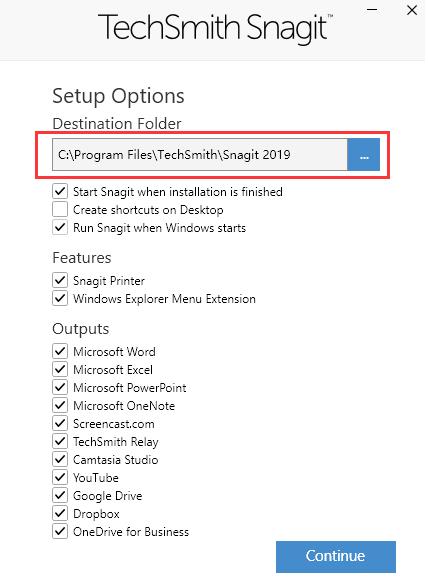The width and height of the screenshot is (428, 582).
Task: Deselect Microsoft PowerPoint output
Action: (x=60, y=387)
